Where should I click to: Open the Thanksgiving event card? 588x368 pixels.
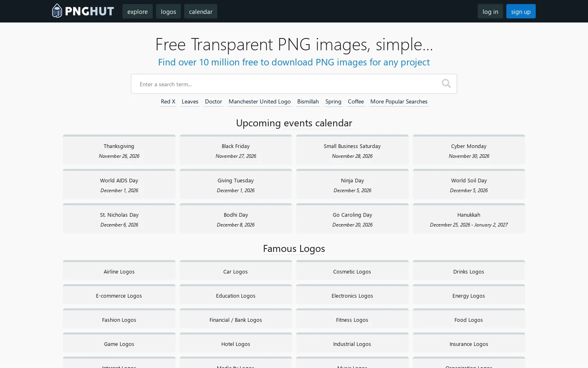[119, 150]
